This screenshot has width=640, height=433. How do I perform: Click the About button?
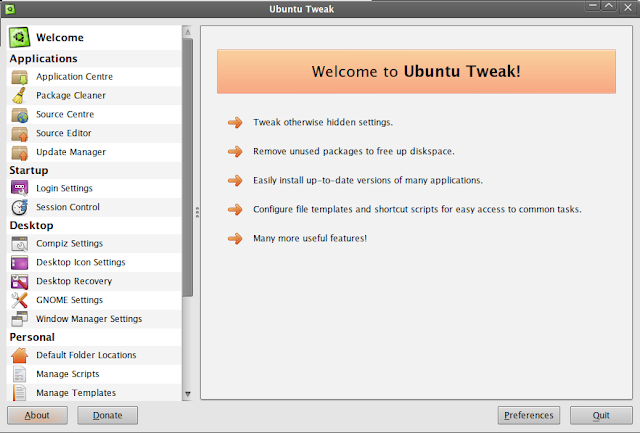coord(37,415)
